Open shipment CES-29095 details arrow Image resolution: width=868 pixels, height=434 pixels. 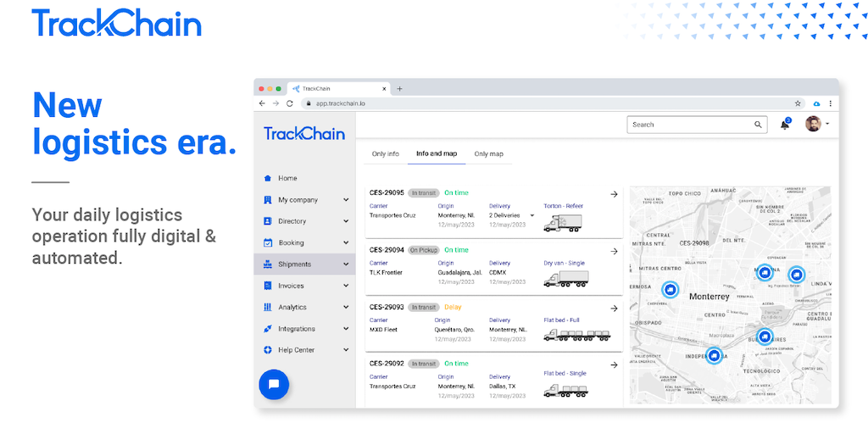[614, 194]
